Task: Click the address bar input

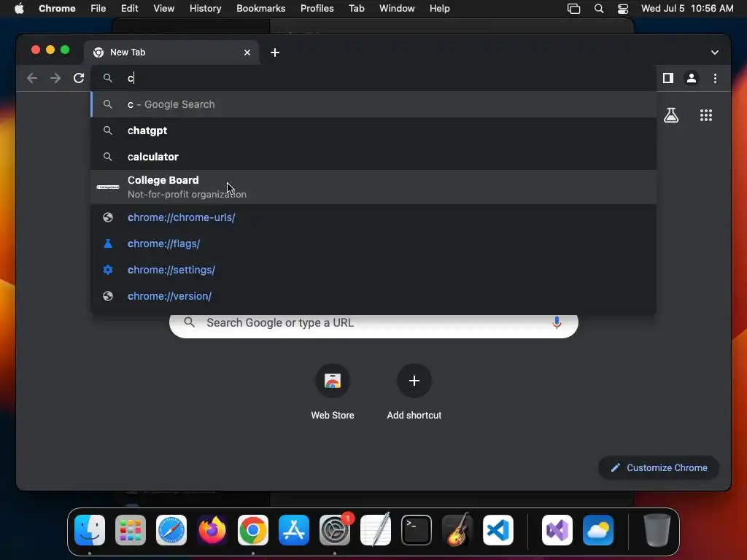Action: (x=374, y=78)
